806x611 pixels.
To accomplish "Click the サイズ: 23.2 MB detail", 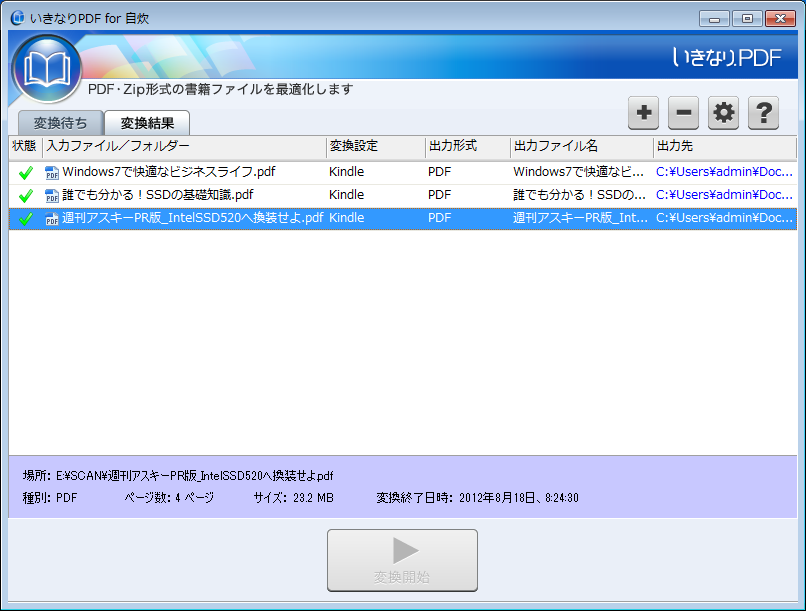I will [294, 498].
